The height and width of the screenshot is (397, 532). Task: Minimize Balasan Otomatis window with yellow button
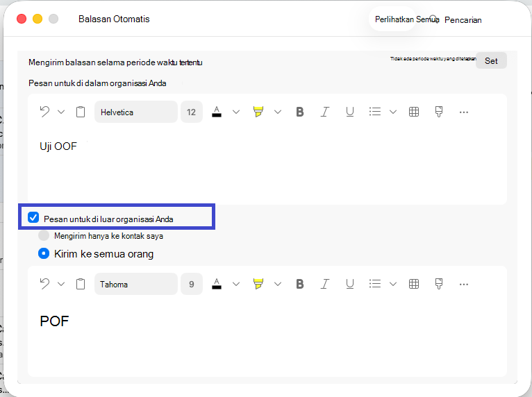coord(38,19)
